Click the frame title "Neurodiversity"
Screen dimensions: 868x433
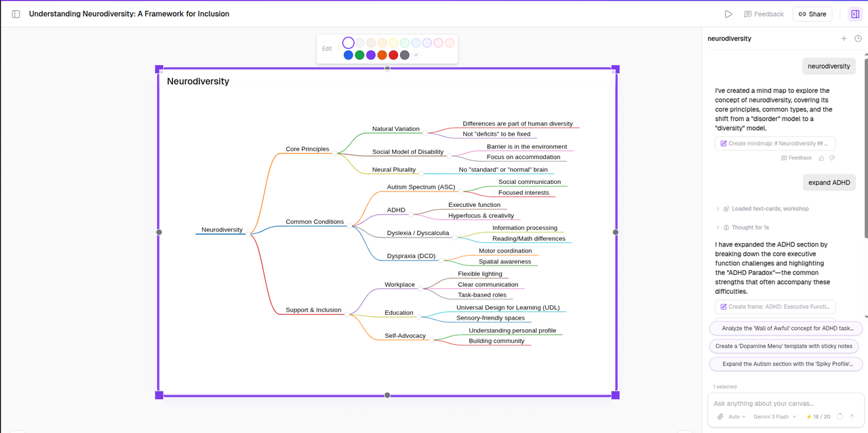tap(198, 81)
